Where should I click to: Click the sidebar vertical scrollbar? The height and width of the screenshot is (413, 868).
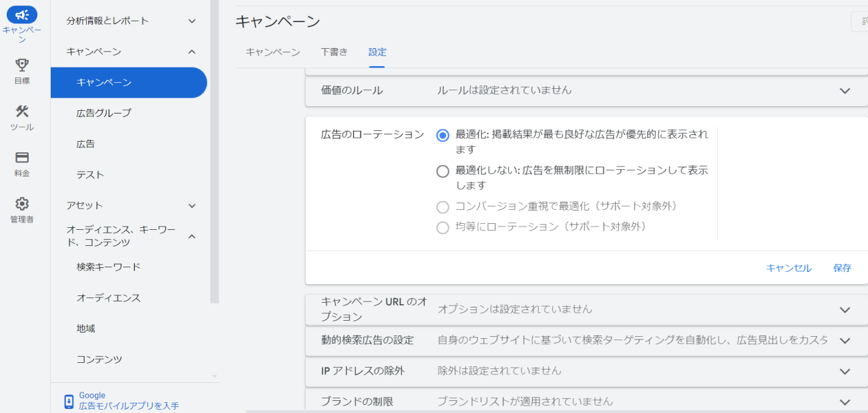pyautogui.click(x=214, y=152)
